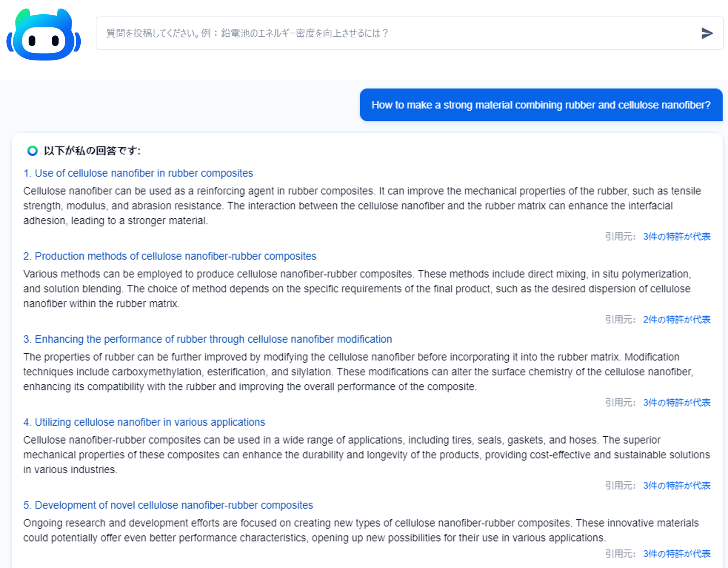The width and height of the screenshot is (728, 568).
Task: Click the blue user question bubble
Action: 541,105
